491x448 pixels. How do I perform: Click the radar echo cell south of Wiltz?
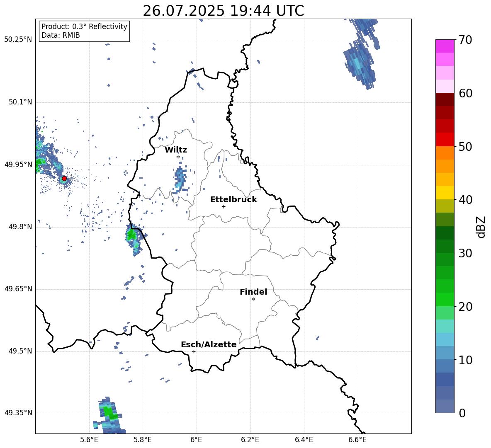[x=180, y=179]
